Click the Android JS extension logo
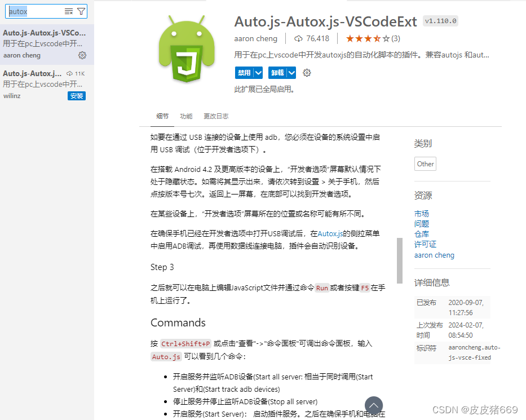This screenshot has width=526, height=420. [x=187, y=48]
